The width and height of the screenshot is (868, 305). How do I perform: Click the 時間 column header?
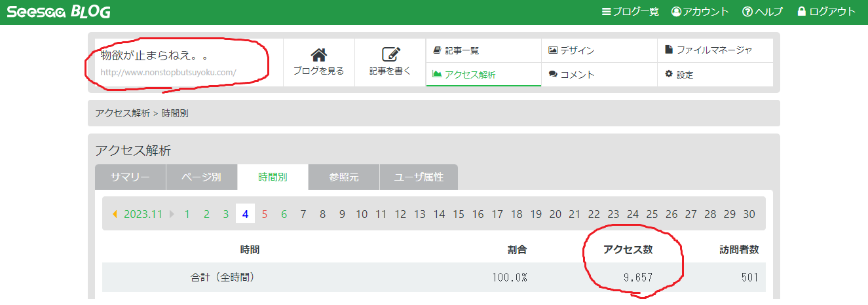[250, 249]
